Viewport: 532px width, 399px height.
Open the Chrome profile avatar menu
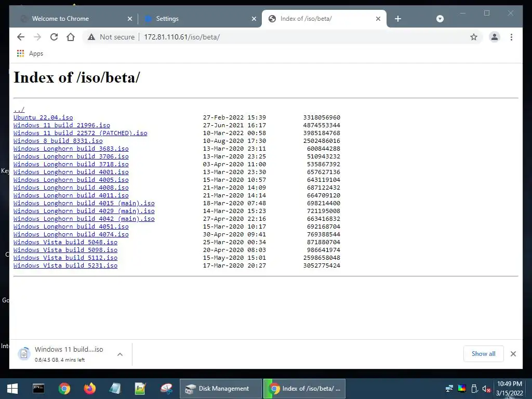[495, 37]
